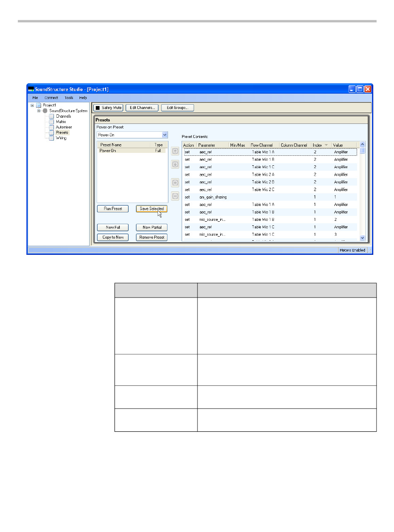The image size is (394, 532).
Task: Select the Power-On row in preset list
Action: click(131, 151)
